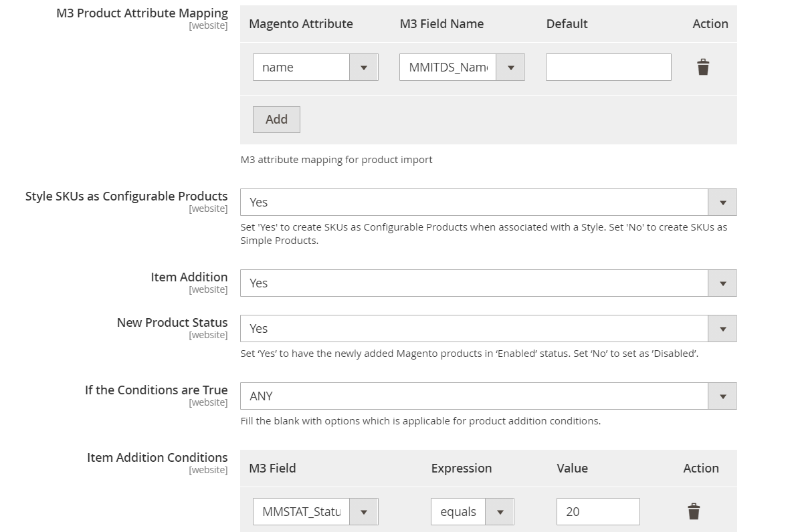The width and height of the screenshot is (790, 532).
Task: Click the New Product Status label
Action: (x=172, y=323)
